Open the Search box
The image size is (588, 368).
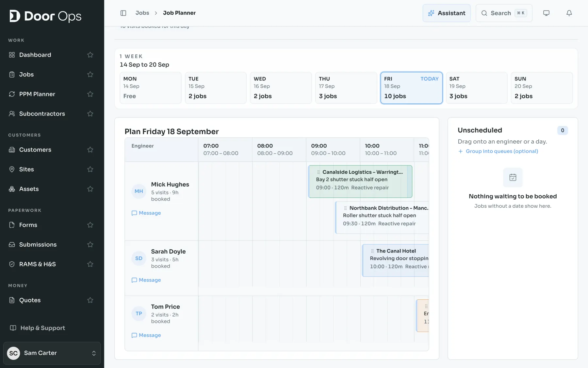click(x=504, y=13)
